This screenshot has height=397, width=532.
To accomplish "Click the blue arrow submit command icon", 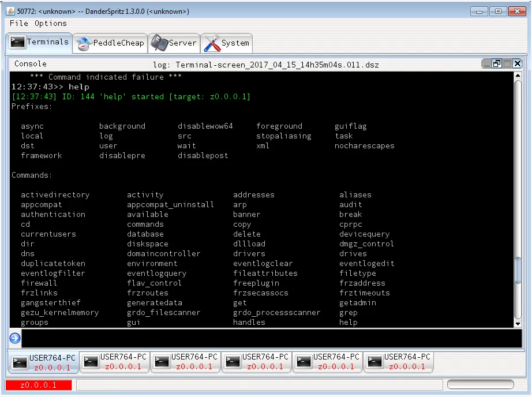I will coord(15,338).
